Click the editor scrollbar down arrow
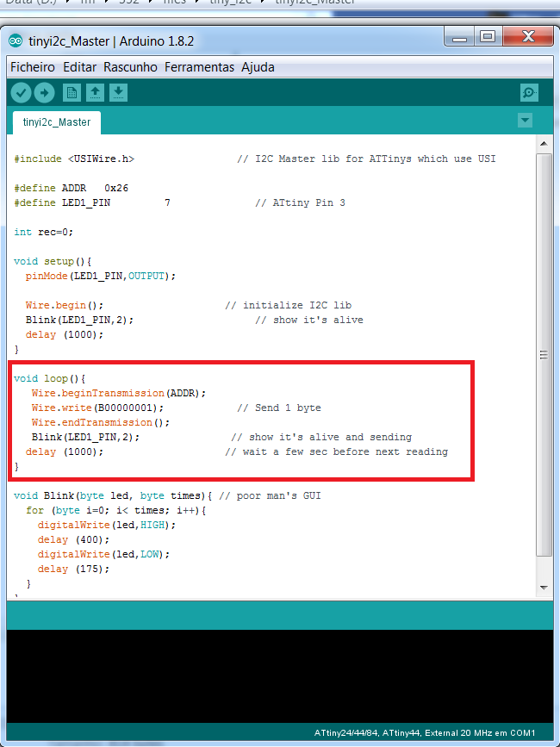Screen dimensions: 560x747 pyautogui.click(x=544, y=588)
